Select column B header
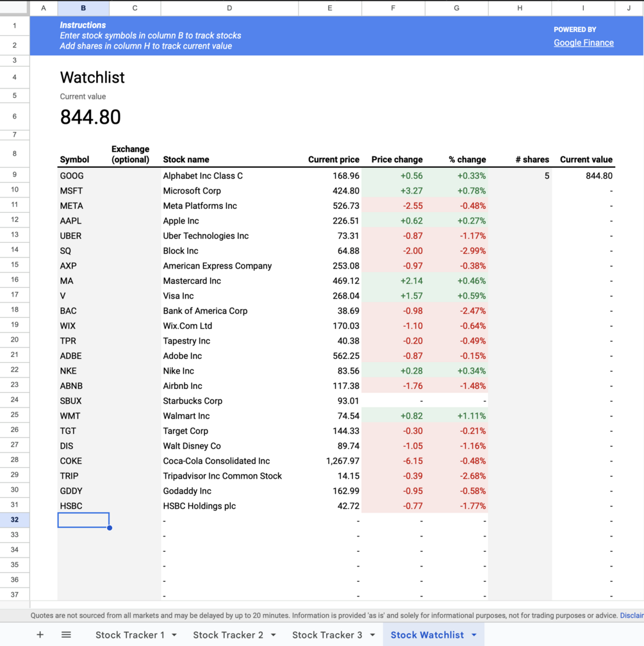The image size is (644, 646). pyautogui.click(x=83, y=8)
